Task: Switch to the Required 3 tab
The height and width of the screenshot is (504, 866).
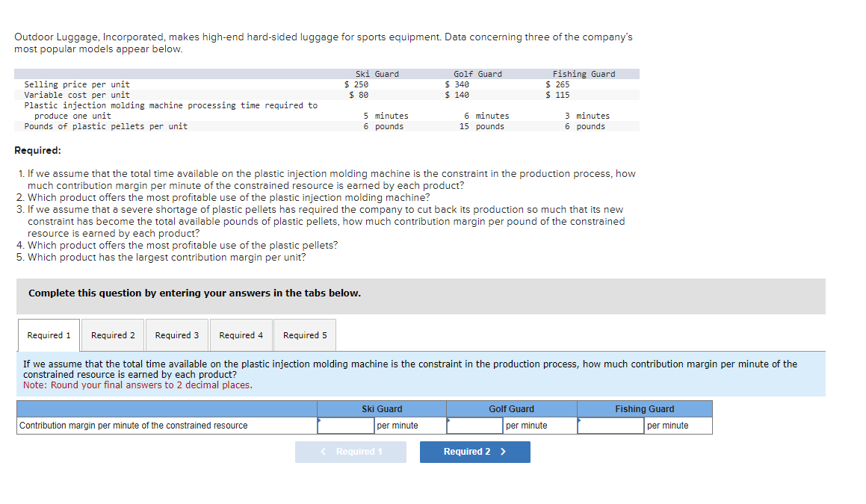Action: click(177, 335)
